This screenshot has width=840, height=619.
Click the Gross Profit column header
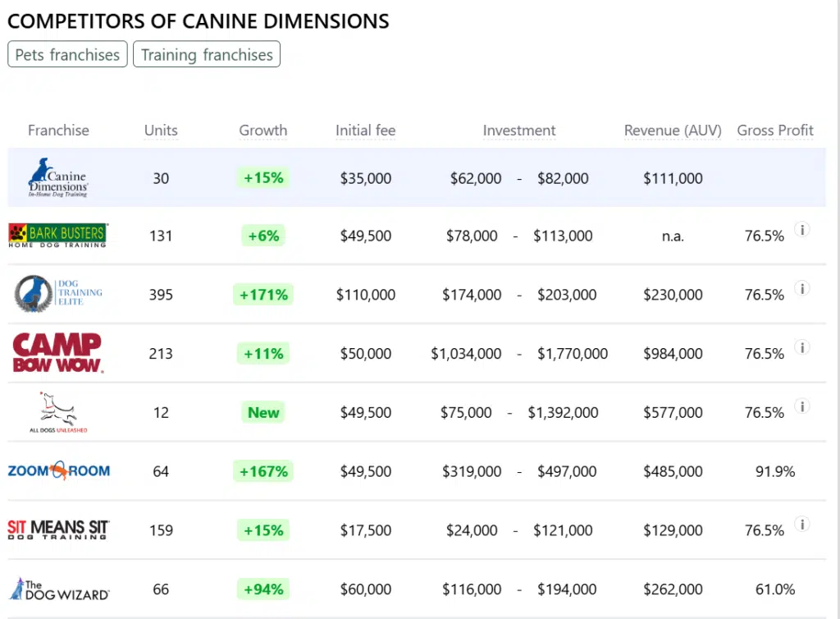click(x=775, y=131)
